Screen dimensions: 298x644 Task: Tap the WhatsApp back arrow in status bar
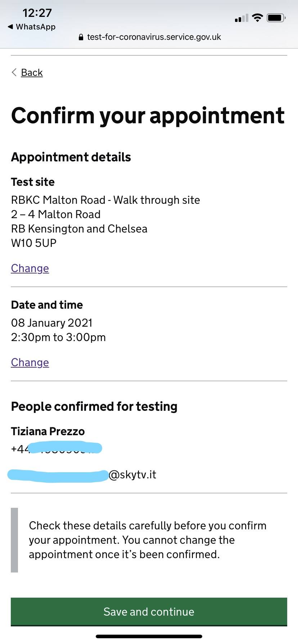pyautogui.click(x=10, y=27)
